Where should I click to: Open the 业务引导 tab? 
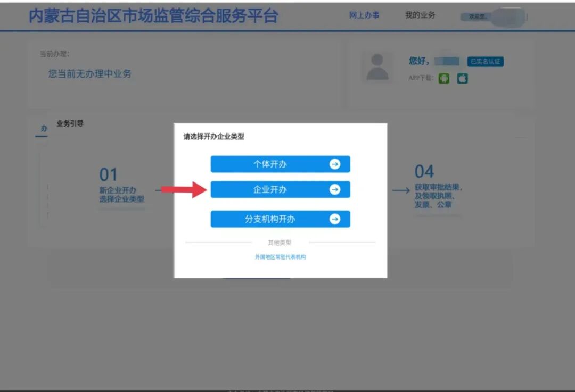tap(69, 123)
